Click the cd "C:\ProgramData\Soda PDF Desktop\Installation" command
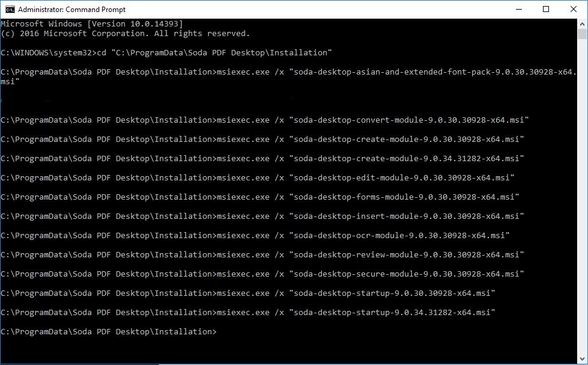The height and width of the screenshot is (365, 588). (x=166, y=52)
